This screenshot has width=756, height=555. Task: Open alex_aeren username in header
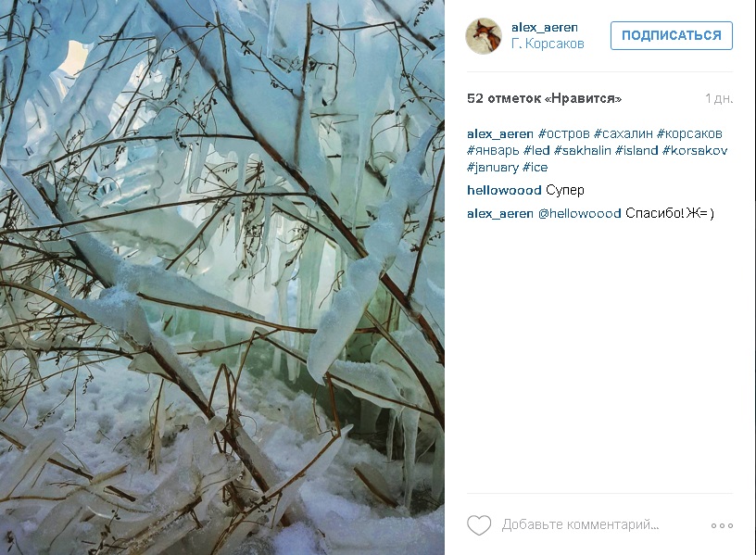pos(545,28)
